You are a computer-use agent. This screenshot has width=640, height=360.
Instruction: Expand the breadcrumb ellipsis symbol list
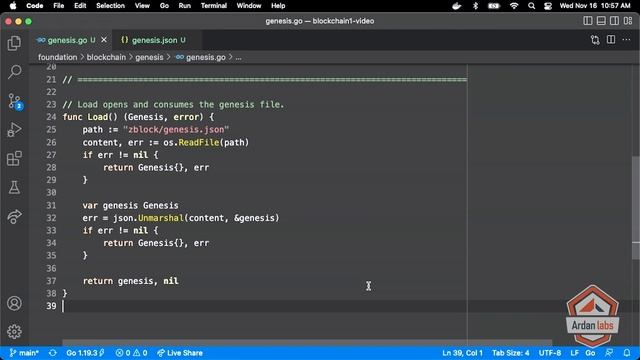point(238,57)
